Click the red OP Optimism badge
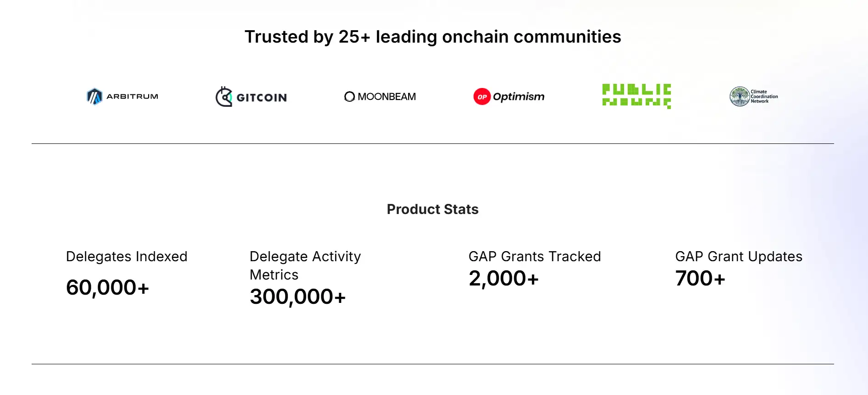868x395 pixels. [482, 97]
